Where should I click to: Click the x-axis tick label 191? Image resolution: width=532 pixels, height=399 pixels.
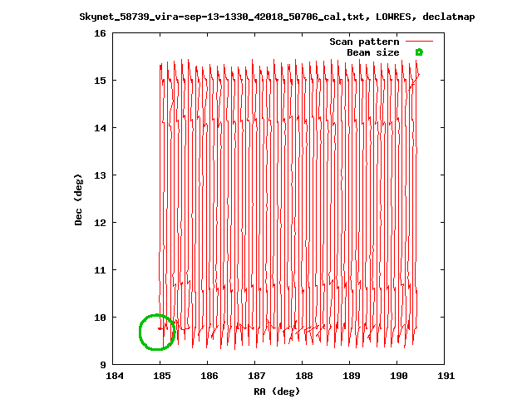tap(446, 376)
